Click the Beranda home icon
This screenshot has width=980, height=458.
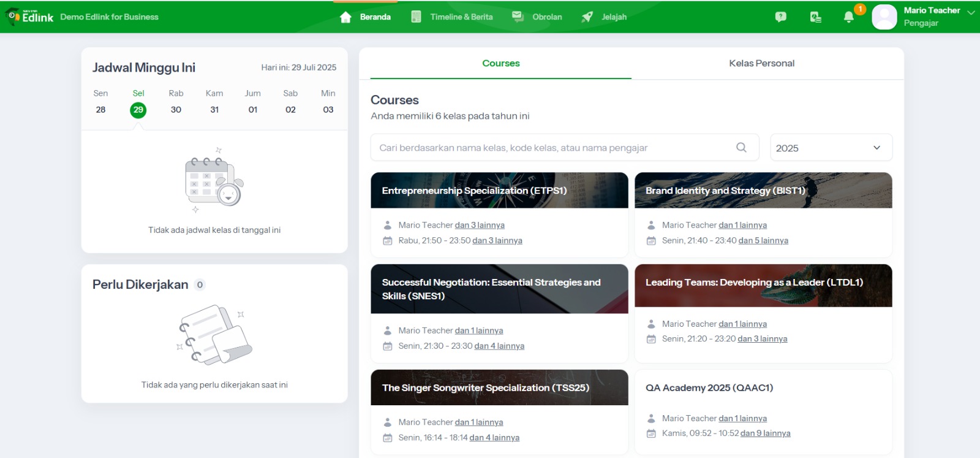[x=345, y=17]
